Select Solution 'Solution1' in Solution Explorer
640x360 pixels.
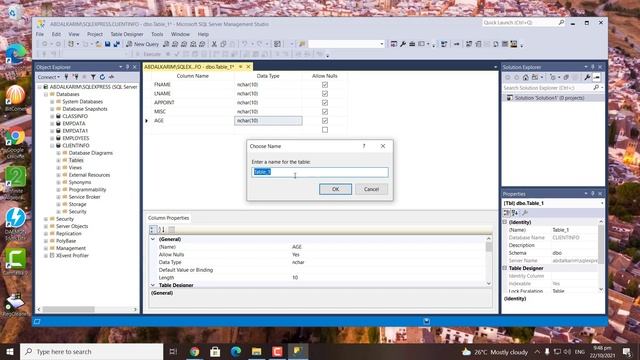click(x=549, y=98)
